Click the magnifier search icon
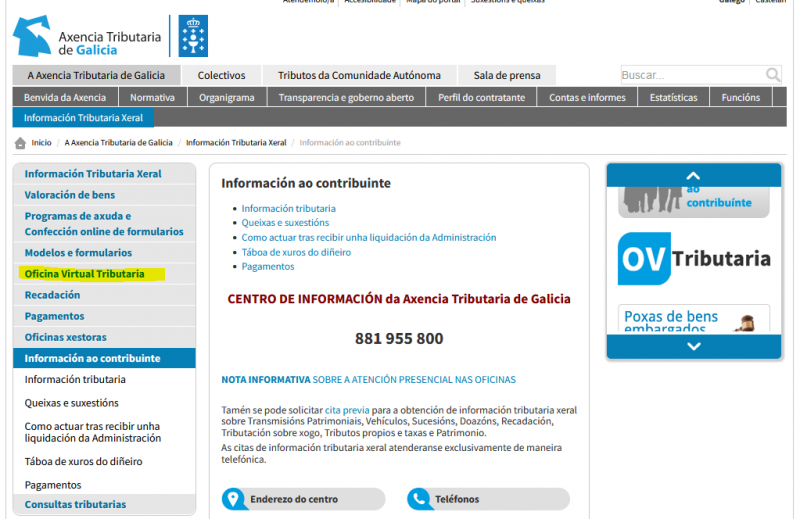Screen dimensions: 800x519 tap(773, 75)
